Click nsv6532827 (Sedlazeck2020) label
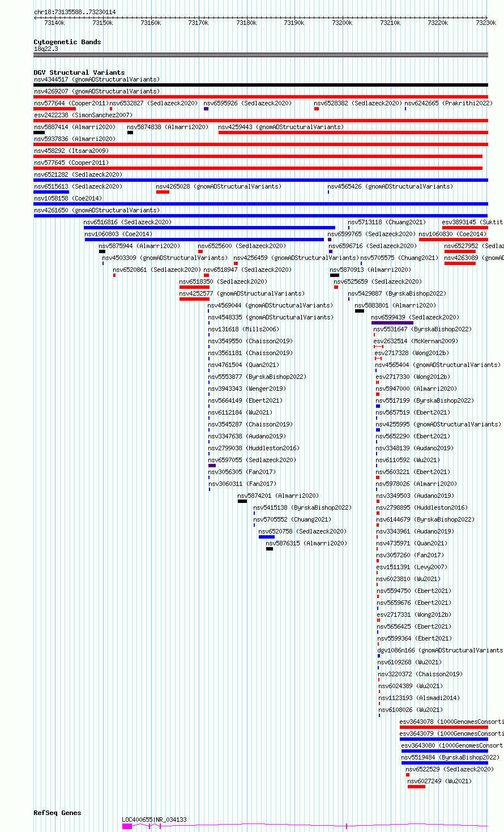The image size is (504, 832). [x=153, y=104]
